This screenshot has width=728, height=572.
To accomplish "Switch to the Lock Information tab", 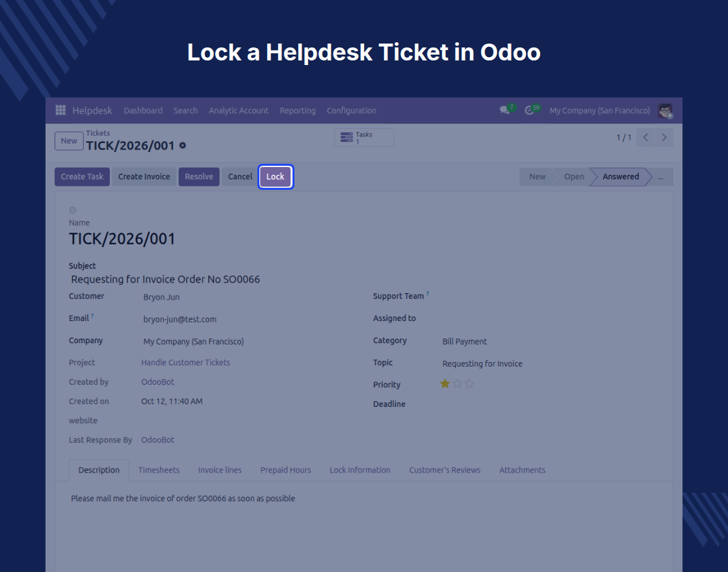I will (x=360, y=470).
